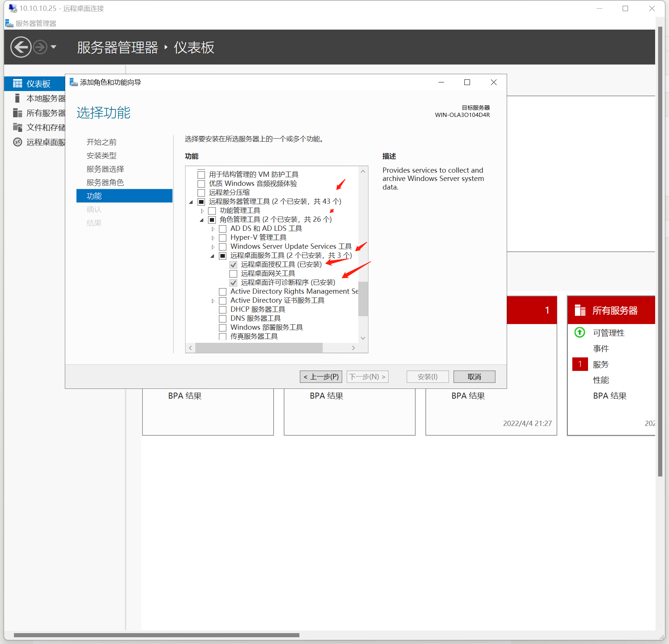Expand 功能管理工具 tree node

(202, 211)
